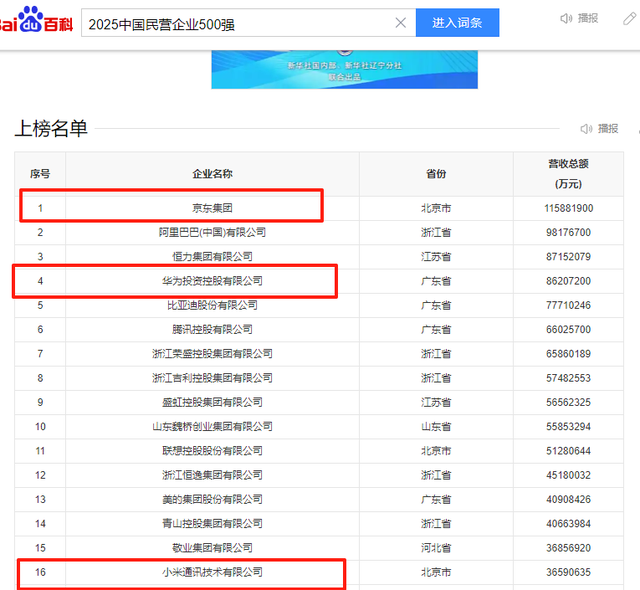This screenshot has height=590, width=640.
Task: Select the 浙江吉利控股集团有限公司 cell
Action: pos(212,378)
